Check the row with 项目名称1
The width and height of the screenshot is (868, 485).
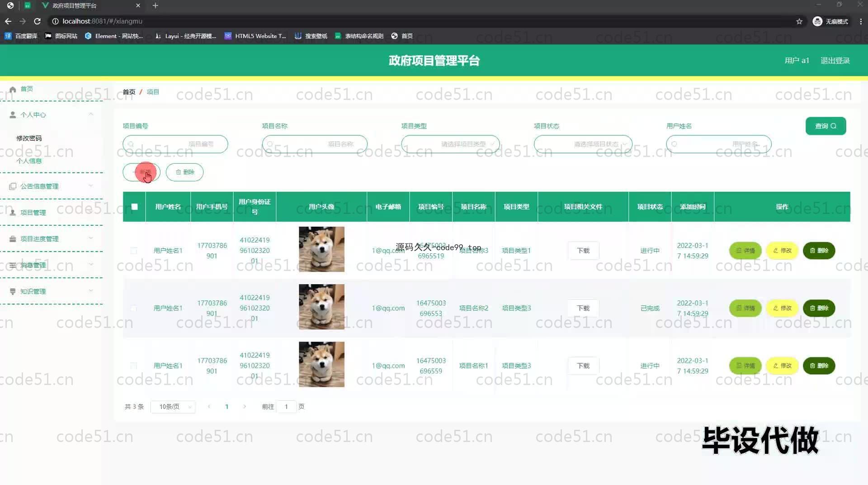pyautogui.click(x=133, y=366)
